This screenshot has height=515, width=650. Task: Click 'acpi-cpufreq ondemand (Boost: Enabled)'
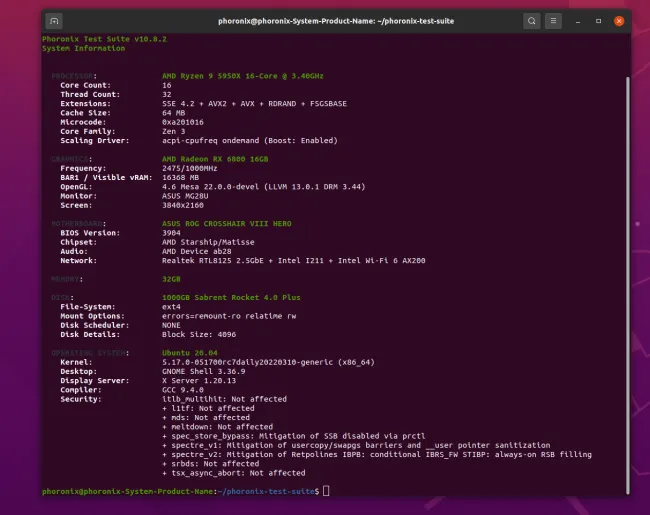click(x=250, y=141)
